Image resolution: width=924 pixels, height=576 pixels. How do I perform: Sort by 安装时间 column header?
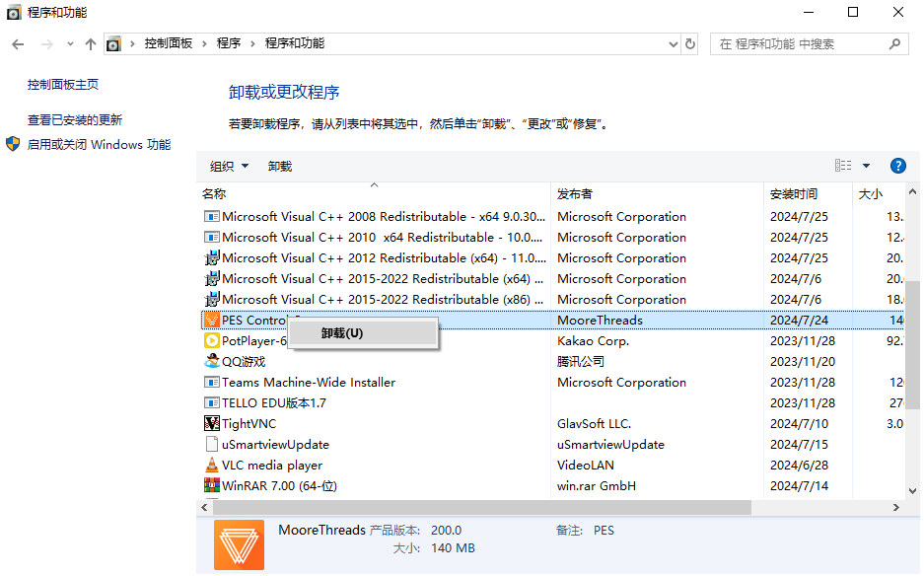[808, 193]
